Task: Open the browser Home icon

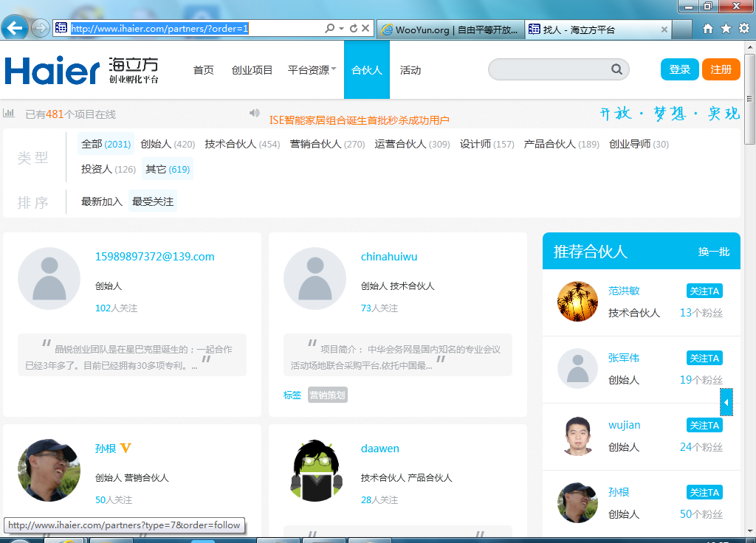Action: (x=708, y=29)
